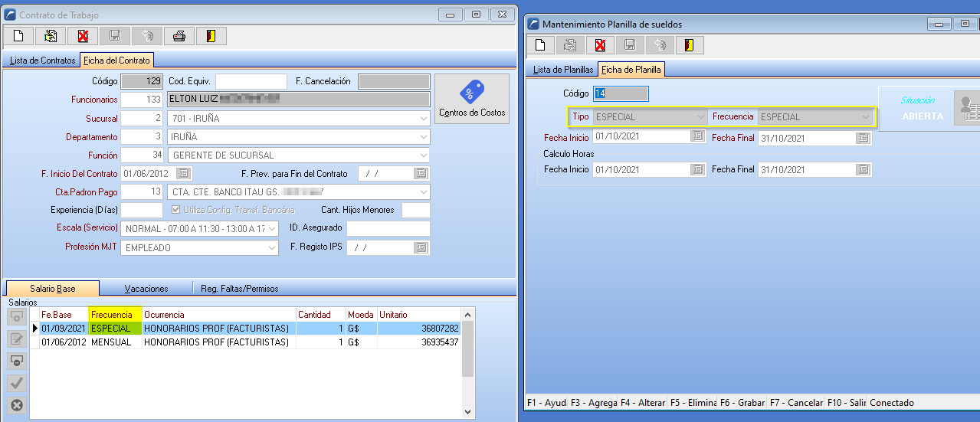
Task: Click Delete (red X) icon in Contrato de Trabajo toolbar
Action: [83, 36]
